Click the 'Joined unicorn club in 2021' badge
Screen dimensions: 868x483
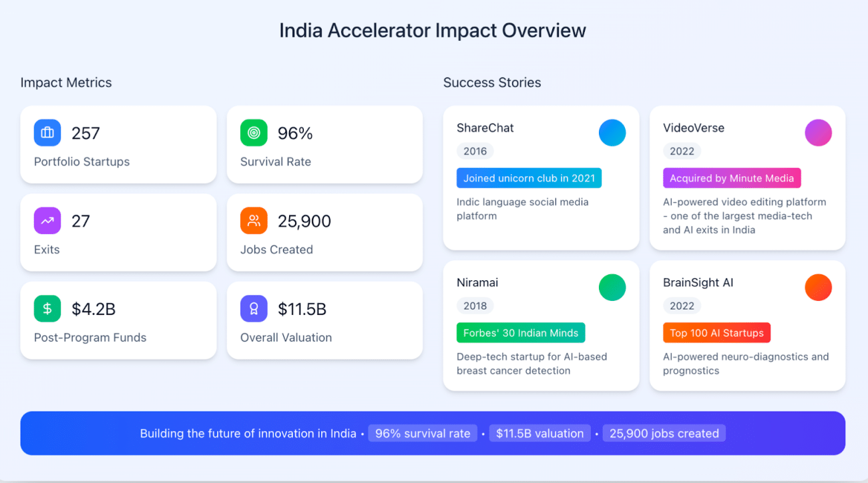529,178
